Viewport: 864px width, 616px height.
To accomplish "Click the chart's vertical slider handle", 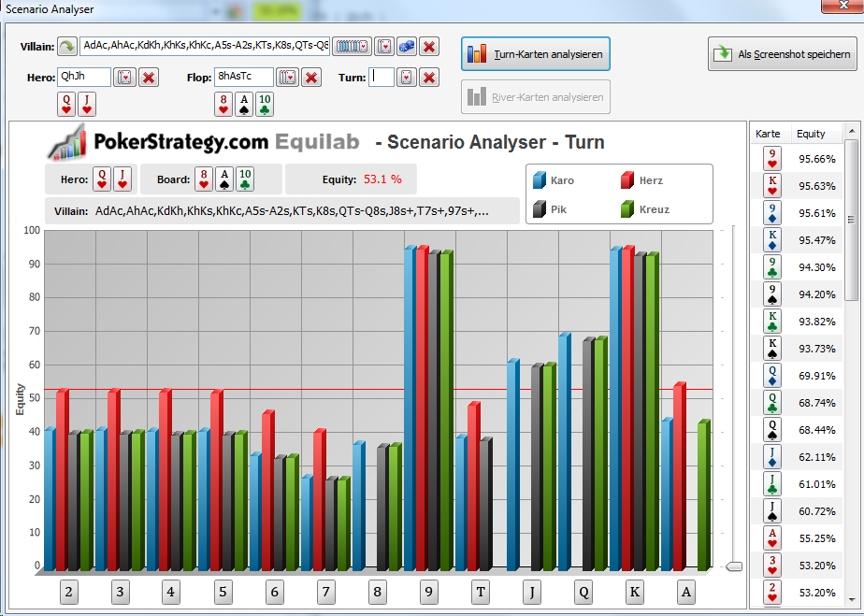I will [x=733, y=566].
